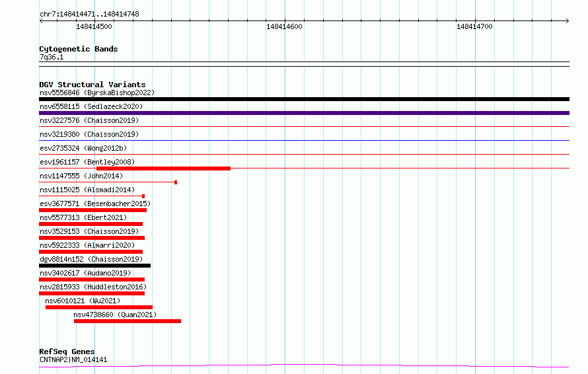Screen dimensions: 588x374
Task: Open variant nsv5556846 (ByrskaBishop2022) label
Action: click(x=97, y=93)
